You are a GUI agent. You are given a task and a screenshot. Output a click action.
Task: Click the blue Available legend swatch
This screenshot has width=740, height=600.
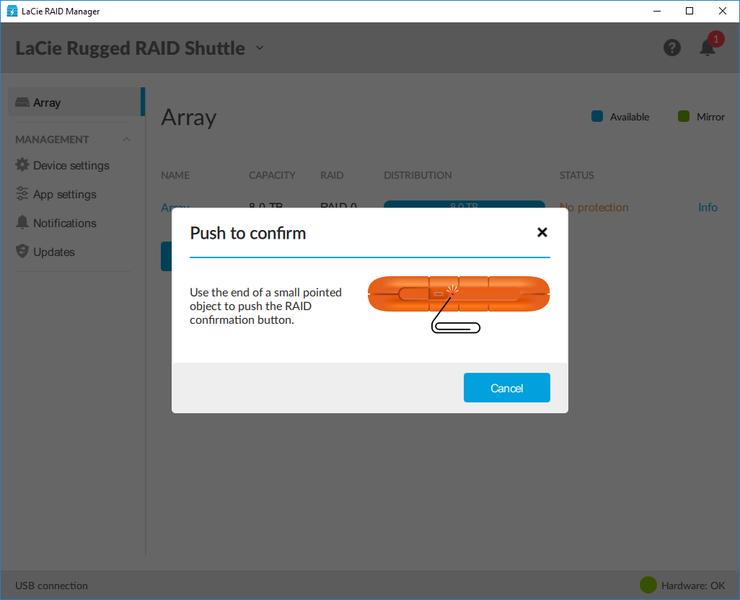[597, 116]
